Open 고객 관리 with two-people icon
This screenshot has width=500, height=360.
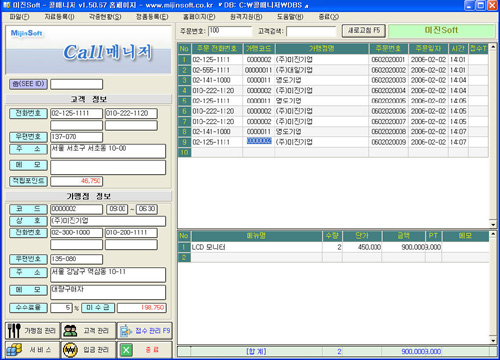[89, 331]
